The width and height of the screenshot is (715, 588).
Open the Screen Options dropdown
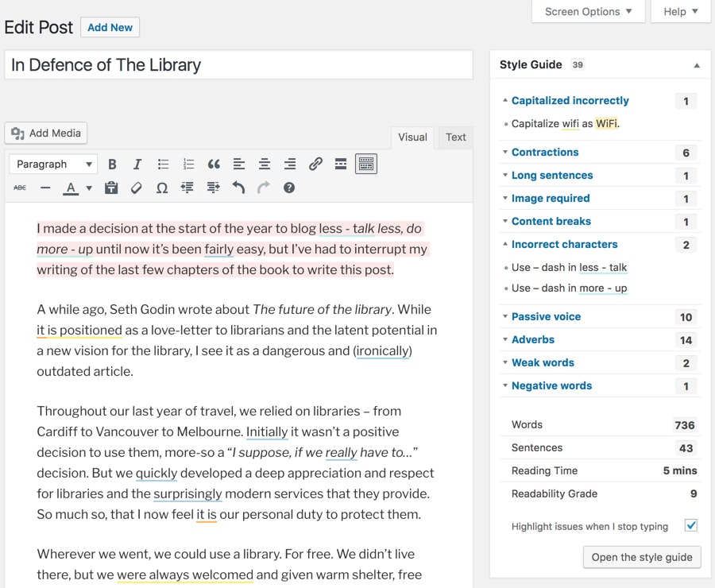[x=588, y=11]
